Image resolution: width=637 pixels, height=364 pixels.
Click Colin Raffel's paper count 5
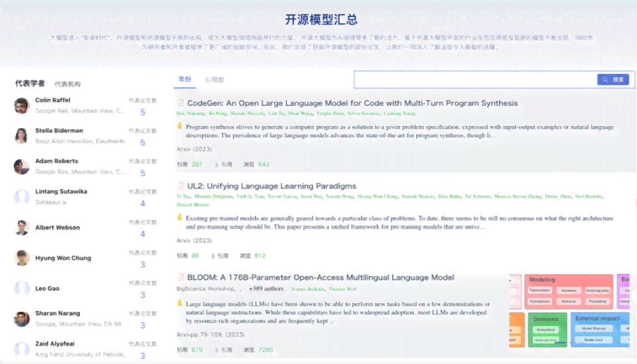143,113
